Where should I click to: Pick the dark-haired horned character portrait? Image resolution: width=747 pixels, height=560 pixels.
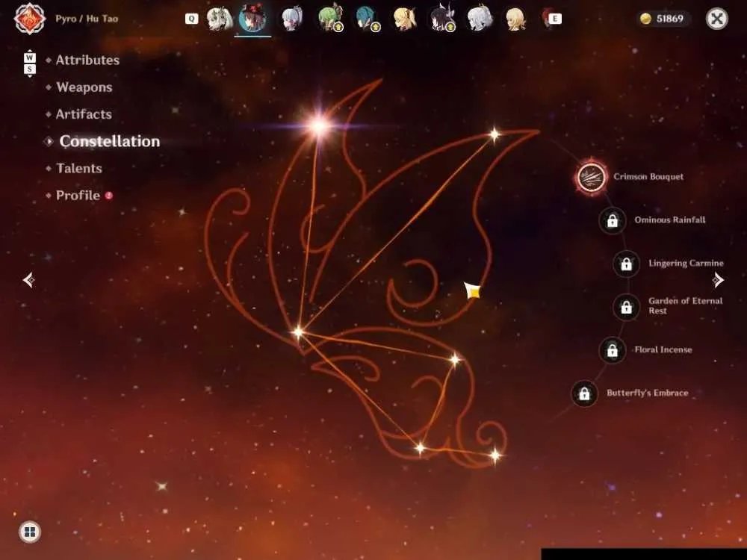point(442,19)
